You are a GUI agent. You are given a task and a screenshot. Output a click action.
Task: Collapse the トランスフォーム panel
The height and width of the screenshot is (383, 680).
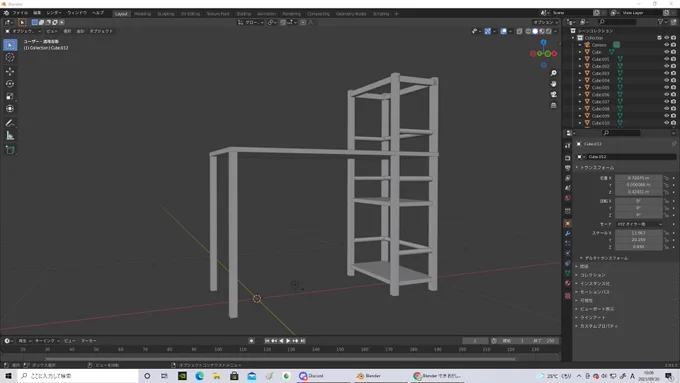click(597, 167)
